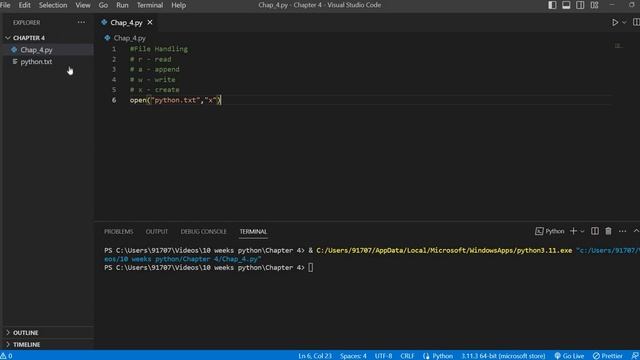Image resolution: width=640 pixels, height=360 pixels.
Task: Collapse the CHAPTER 4 folder section
Action: [x=29, y=38]
